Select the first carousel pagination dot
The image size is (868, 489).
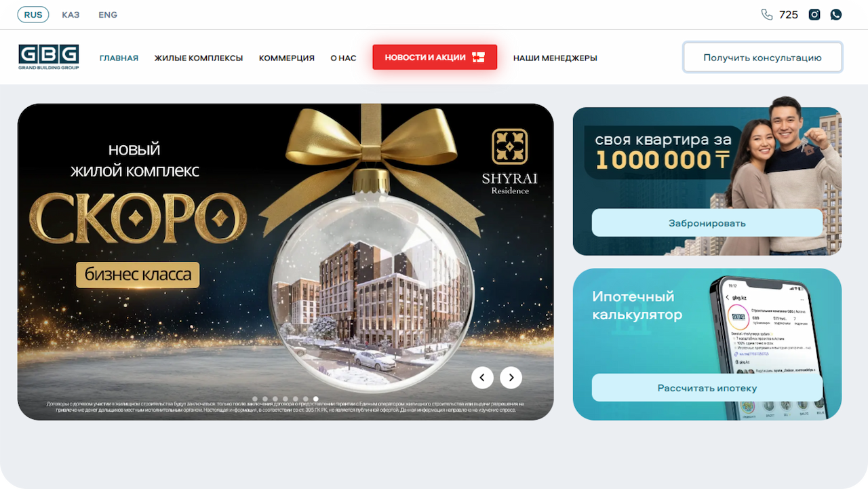click(255, 399)
